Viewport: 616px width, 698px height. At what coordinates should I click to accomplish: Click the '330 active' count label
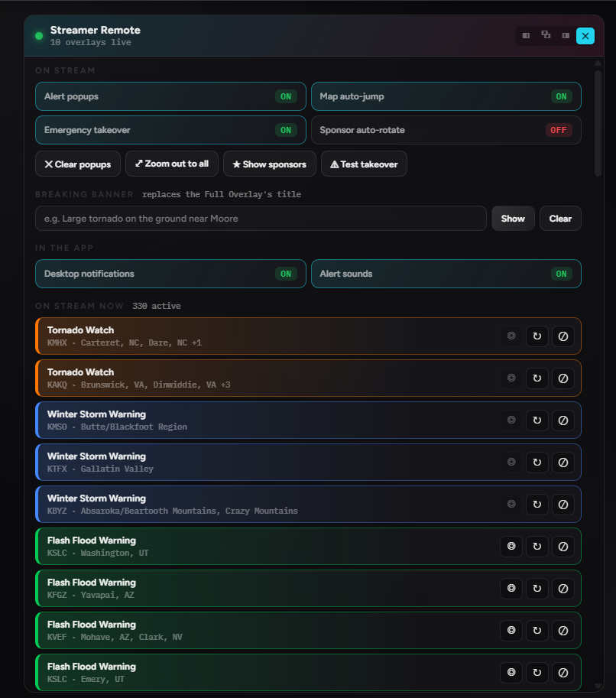coord(156,306)
